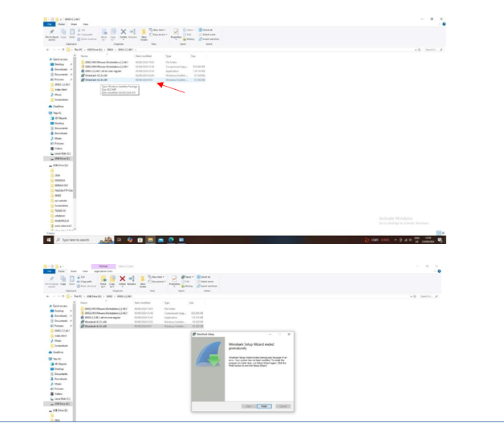504x423 pixels.
Task: Click Windows Start button on taskbar
Action: [x=49, y=240]
